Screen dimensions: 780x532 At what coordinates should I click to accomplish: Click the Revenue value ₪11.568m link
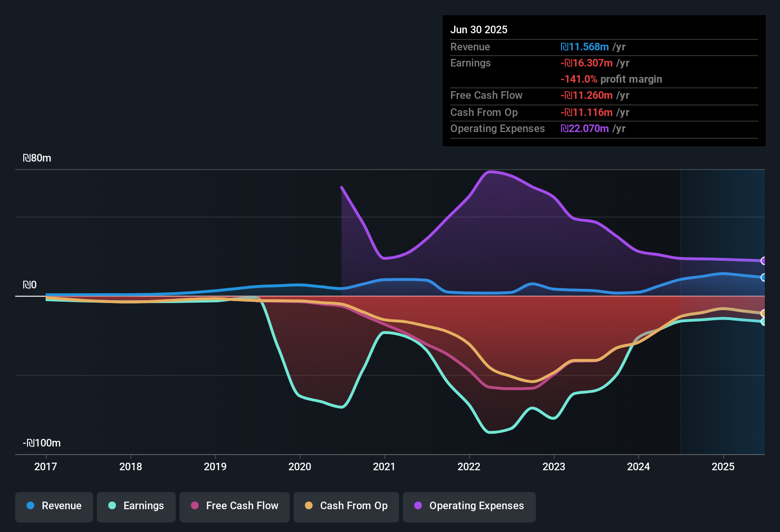(585, 47)
